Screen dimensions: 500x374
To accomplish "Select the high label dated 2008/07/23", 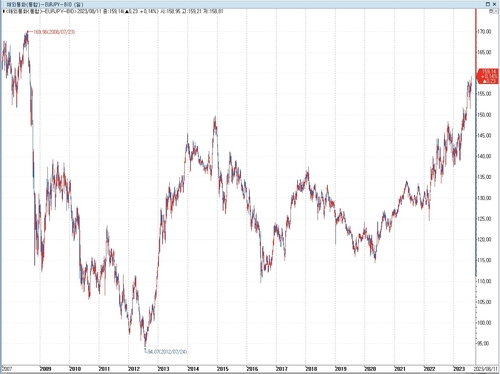I will pos(54,32).
